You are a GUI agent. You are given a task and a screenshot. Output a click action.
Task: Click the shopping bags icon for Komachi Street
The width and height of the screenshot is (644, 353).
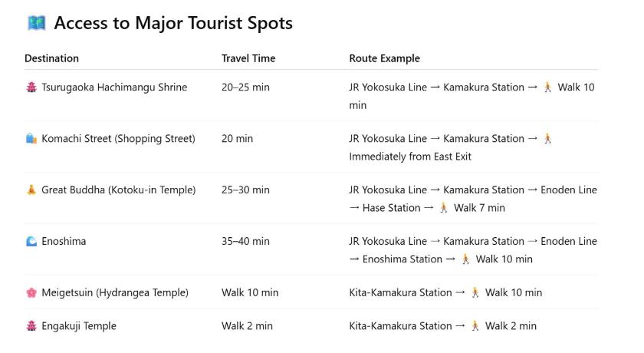[x=31, y=138]
